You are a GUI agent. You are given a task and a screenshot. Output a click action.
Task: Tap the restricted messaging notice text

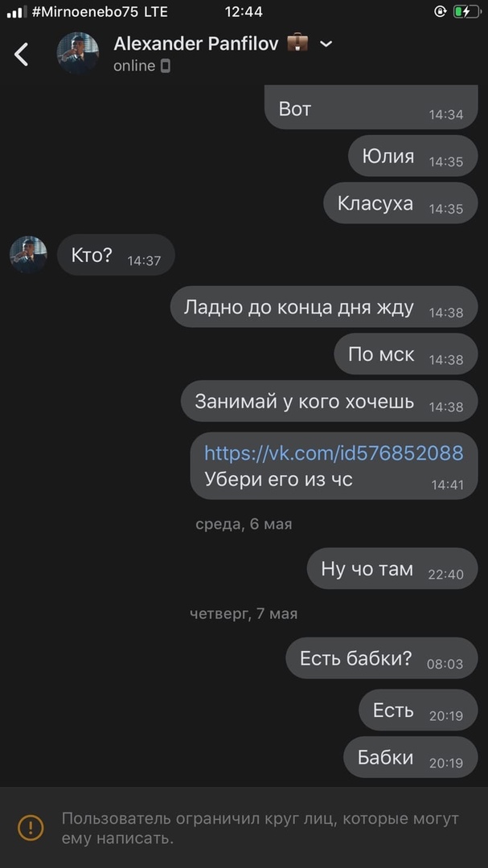(x=260, y=828)
